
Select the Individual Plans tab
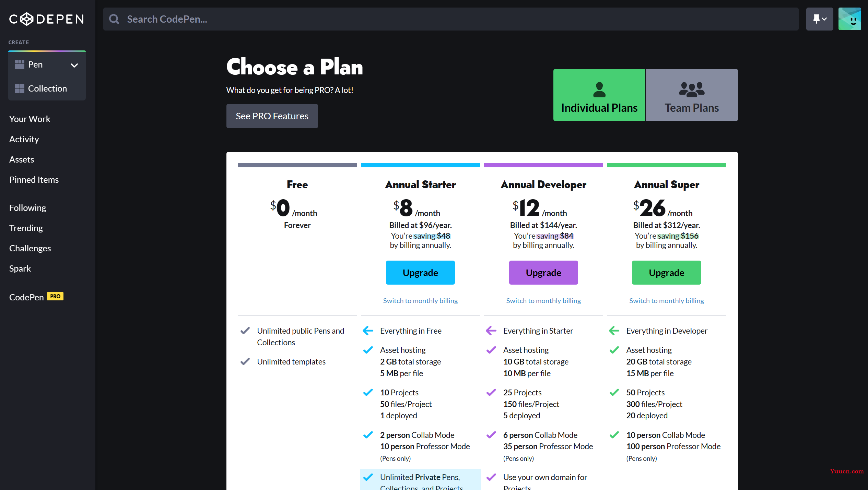click(x=599, y=95)
